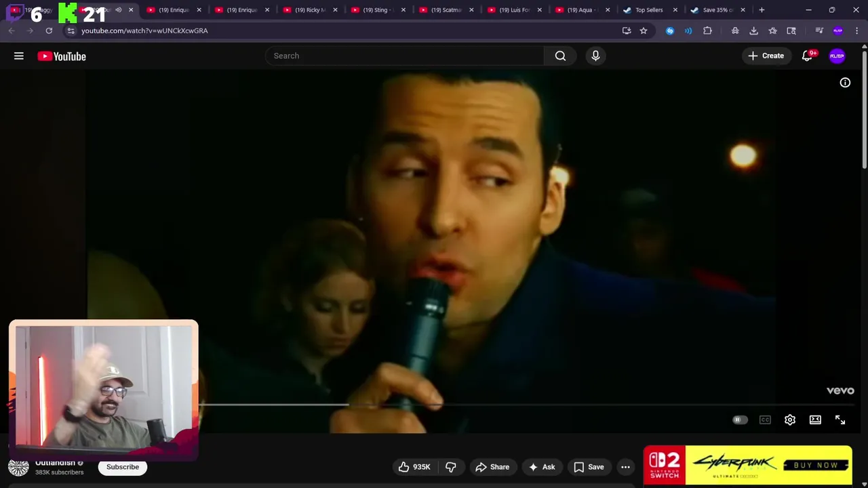
Task: Click the YouTube search input field
Action: pos(404,56)
